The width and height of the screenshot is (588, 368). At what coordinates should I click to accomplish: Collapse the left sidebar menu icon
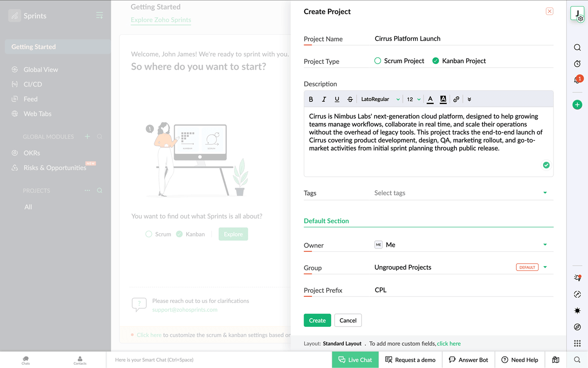coord(100,15)
